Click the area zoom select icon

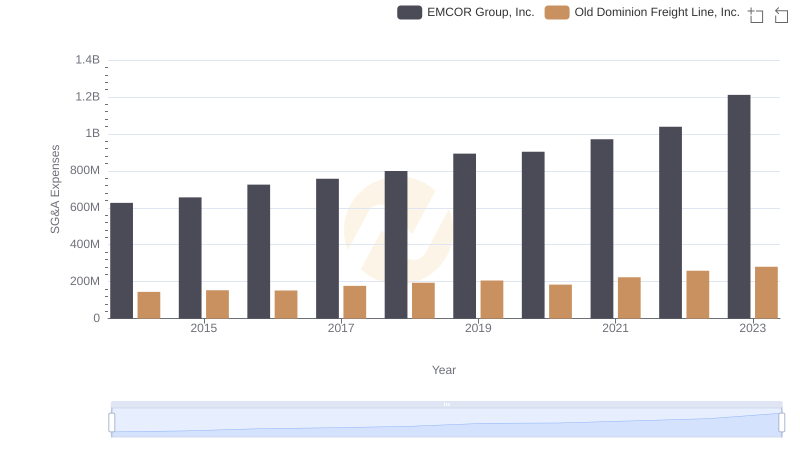[756, 15]
